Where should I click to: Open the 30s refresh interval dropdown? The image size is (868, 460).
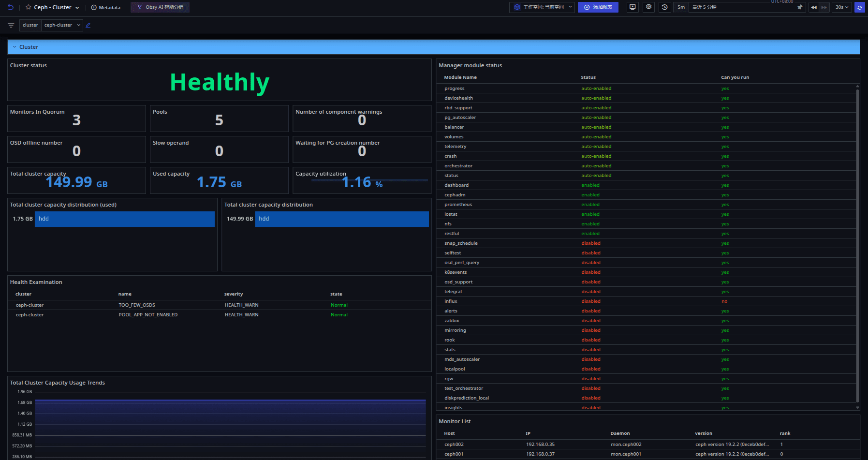point(842,7)
